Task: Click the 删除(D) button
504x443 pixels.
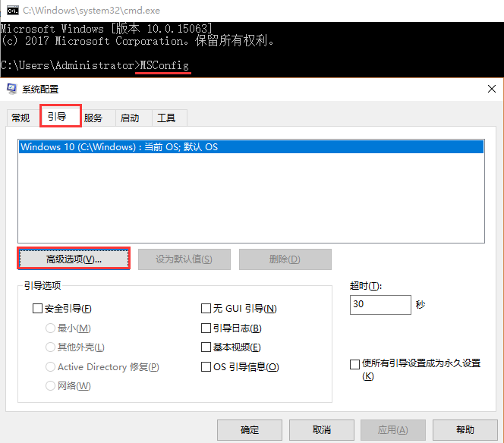Action: coord(285,259)
